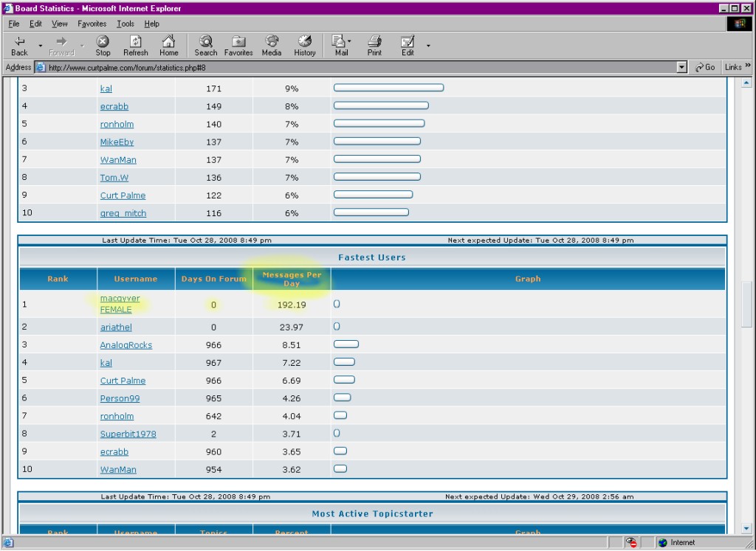This screenshot has width=756, height=551.
Task: Click the 967 days on forum value
Action: pos(213,363)
